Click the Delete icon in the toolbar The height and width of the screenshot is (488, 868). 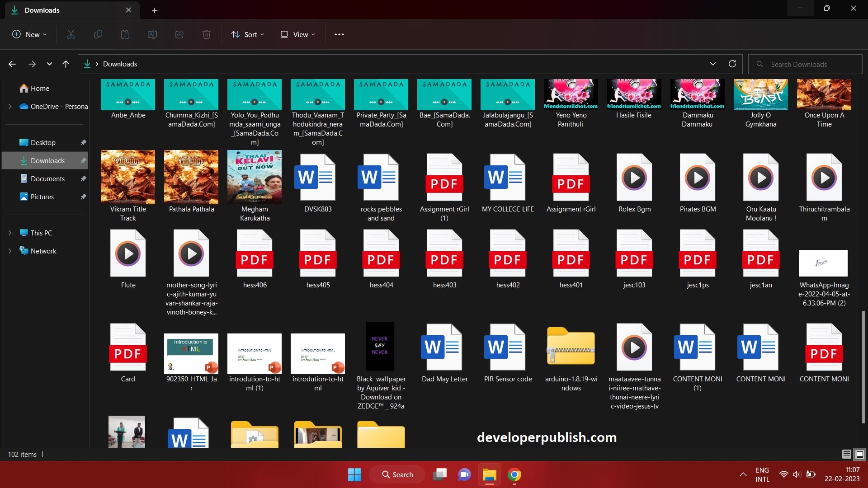[207, 34]
